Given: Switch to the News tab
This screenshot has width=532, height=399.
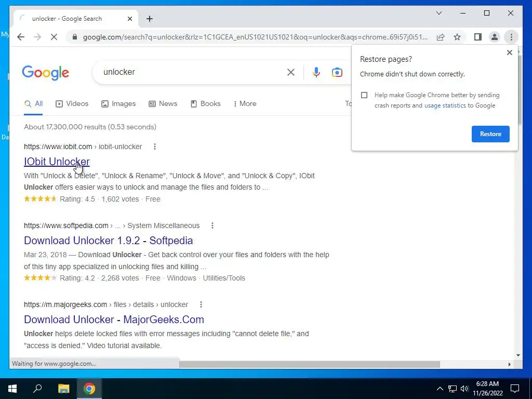Looking at the screenshot, I should pos(163,104).
